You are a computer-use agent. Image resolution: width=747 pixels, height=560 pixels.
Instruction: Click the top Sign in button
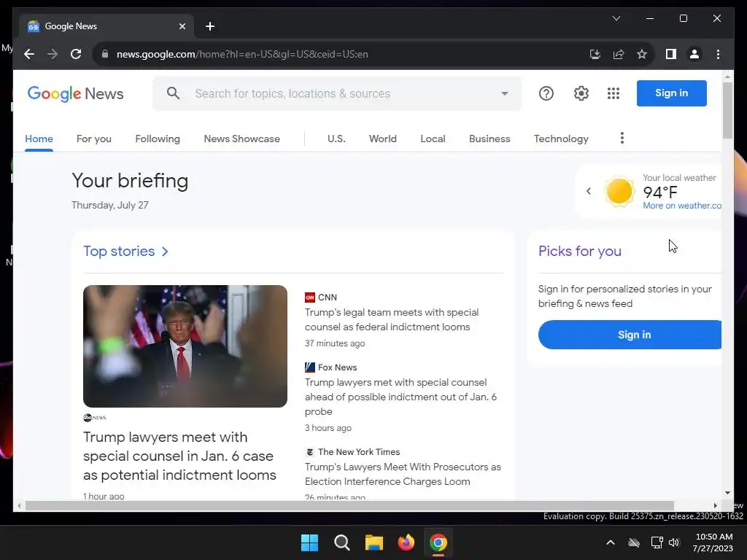671,93
